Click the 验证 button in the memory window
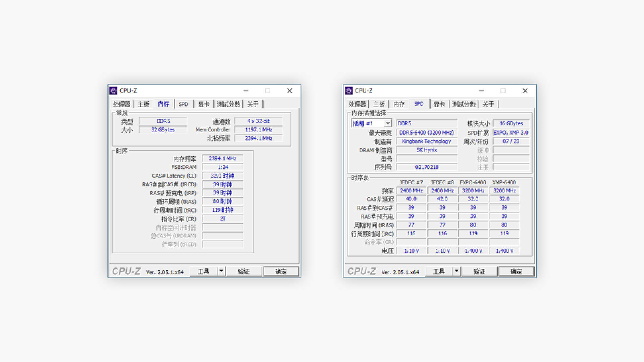The image size is (644, 362). [244, 271]
